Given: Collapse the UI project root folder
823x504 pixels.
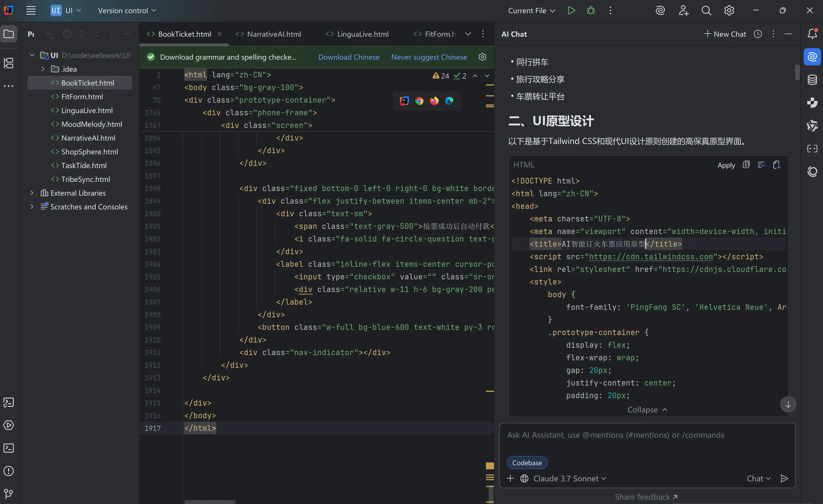Looking at the screenshot, I should click(x=32, y=55).
